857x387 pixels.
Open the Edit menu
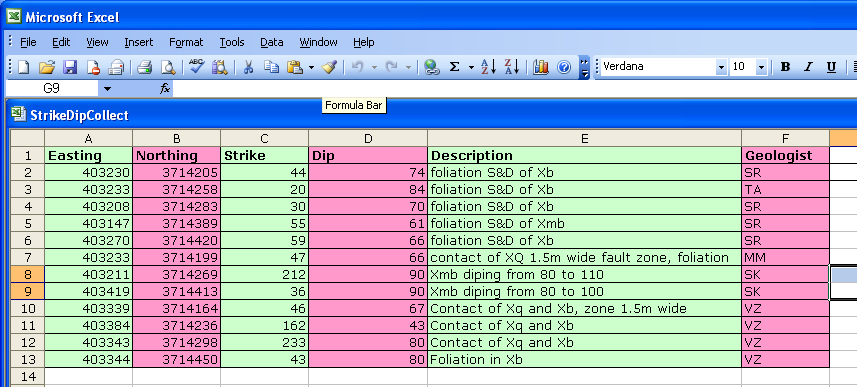(61, 42)
